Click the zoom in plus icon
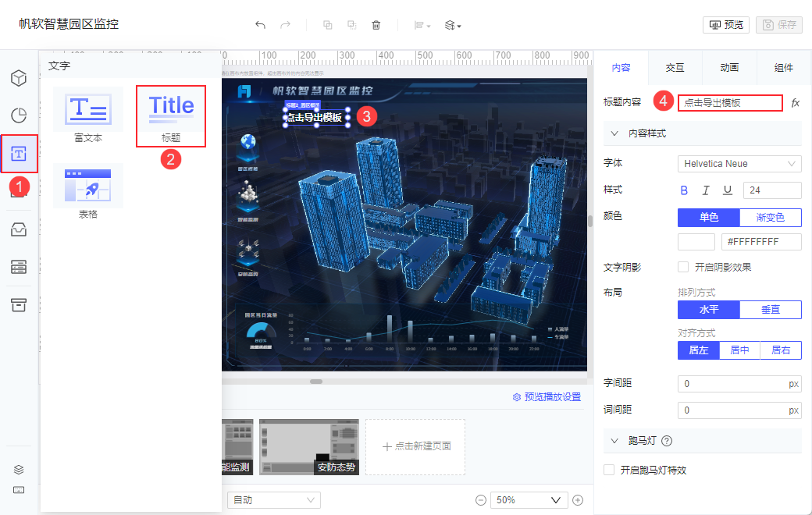Viewport: 812px width, 515px height. 578,500
